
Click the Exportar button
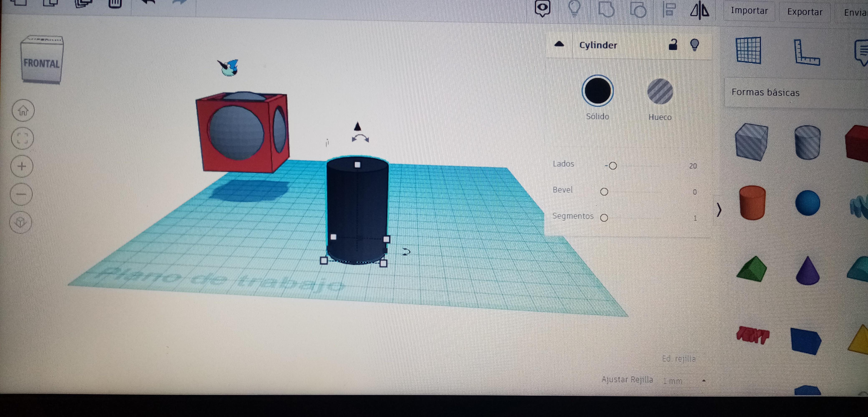coord(805,12)
